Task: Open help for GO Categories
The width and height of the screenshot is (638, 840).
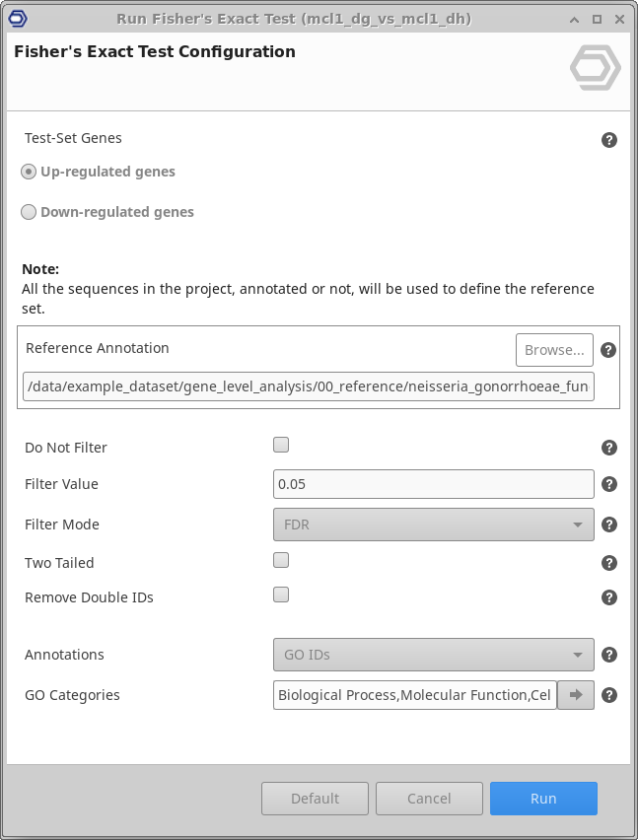Action: 609,695
